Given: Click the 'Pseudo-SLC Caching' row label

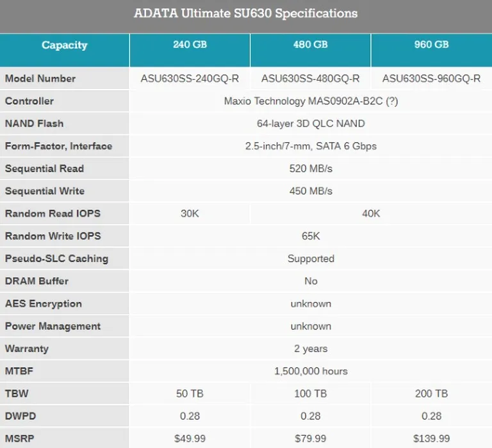Looking at the screenshot, I should click(56, 259).
